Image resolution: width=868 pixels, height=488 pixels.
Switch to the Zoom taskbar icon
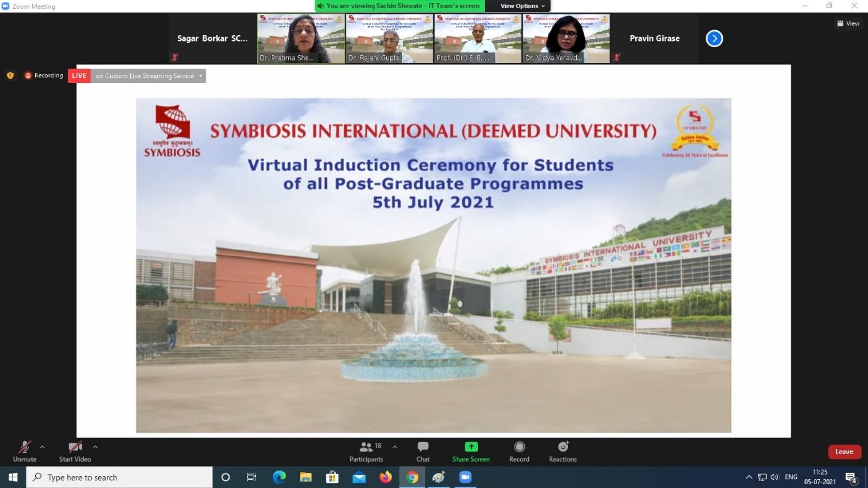point(465,477)
